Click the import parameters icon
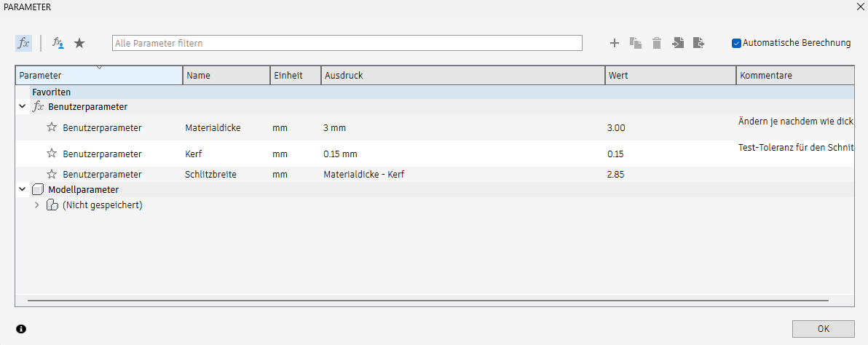Image resolution: width=868 pixels, height=345 pixels. pos(677,43)
